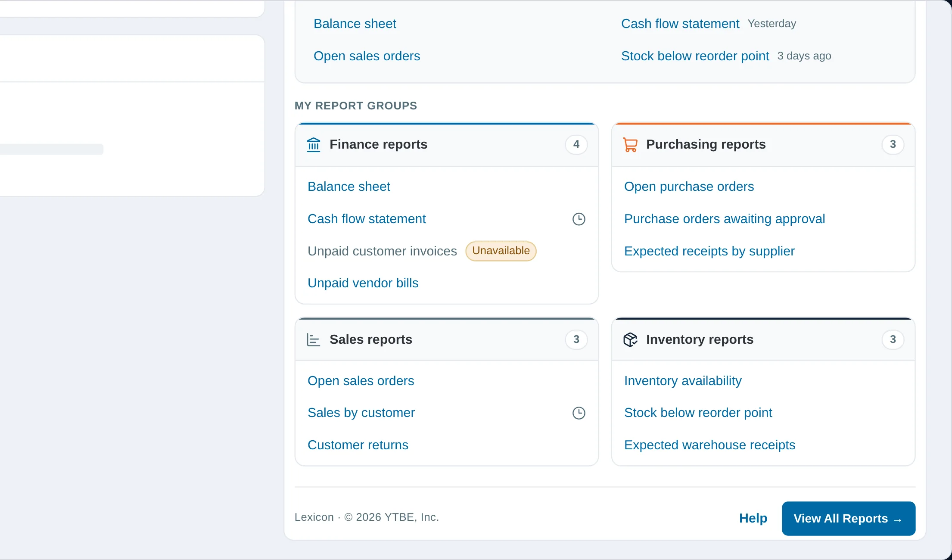Click the Unpaid customer invoices text
The height and width of the screenshot is (560, 952).
point(382,251)
